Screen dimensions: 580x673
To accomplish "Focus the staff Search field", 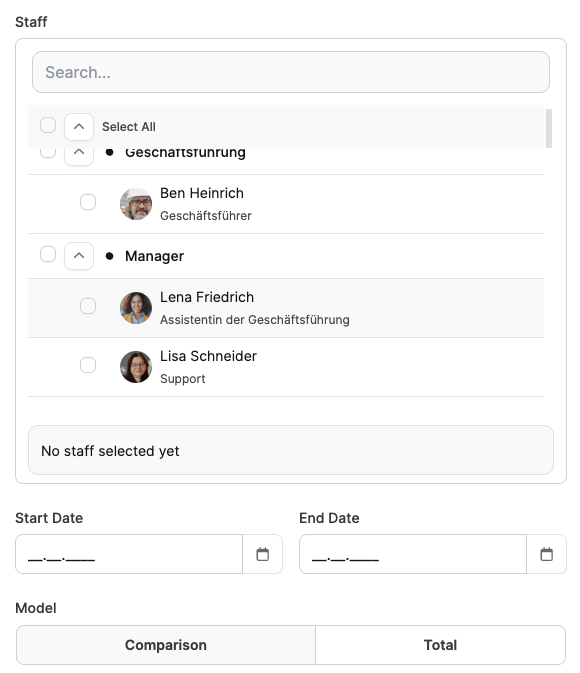I will tap(291, 72).
